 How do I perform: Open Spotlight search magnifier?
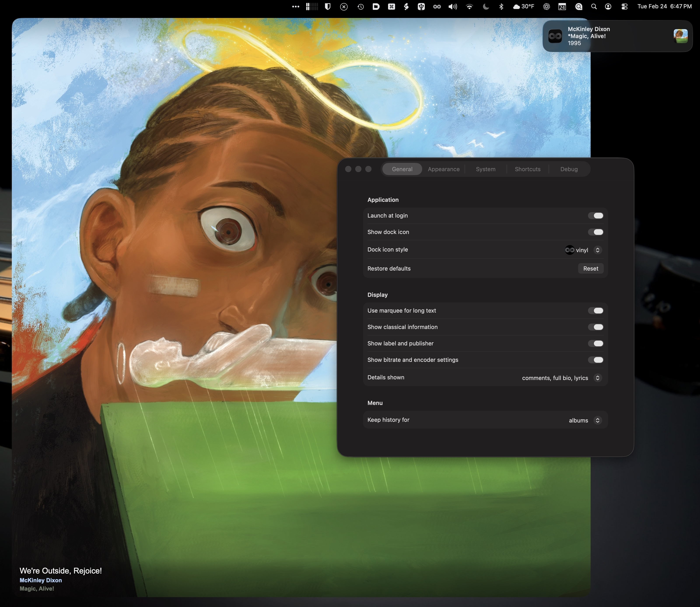(594, 7)
